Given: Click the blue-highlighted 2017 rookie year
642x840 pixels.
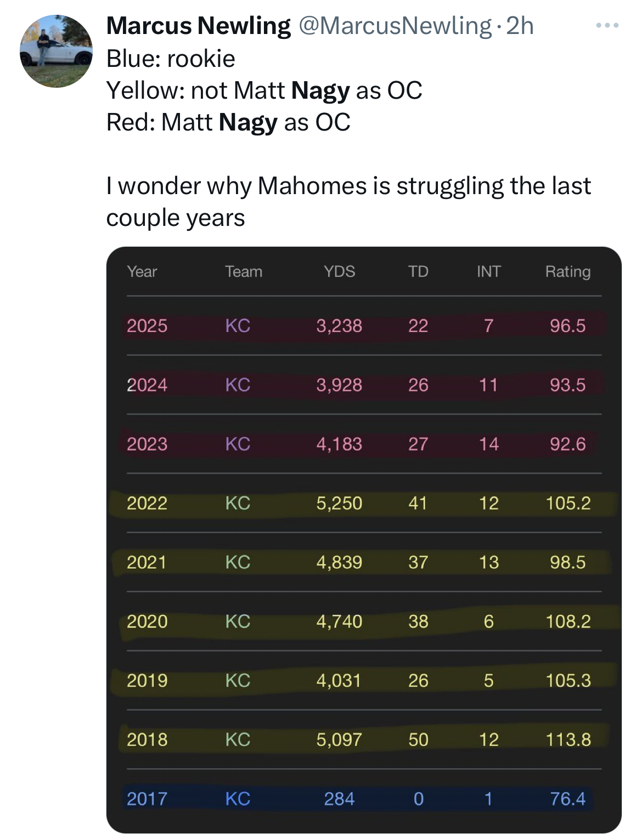Looking at the screenshot, I should pyautogui.click(x=147, y=799).
